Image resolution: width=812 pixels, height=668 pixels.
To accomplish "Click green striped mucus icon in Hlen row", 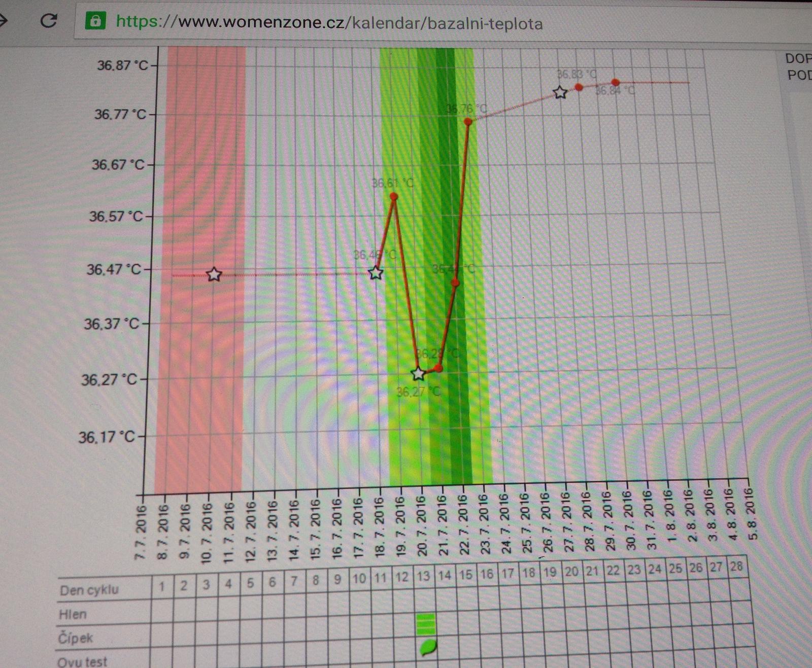I will [426, 623].
